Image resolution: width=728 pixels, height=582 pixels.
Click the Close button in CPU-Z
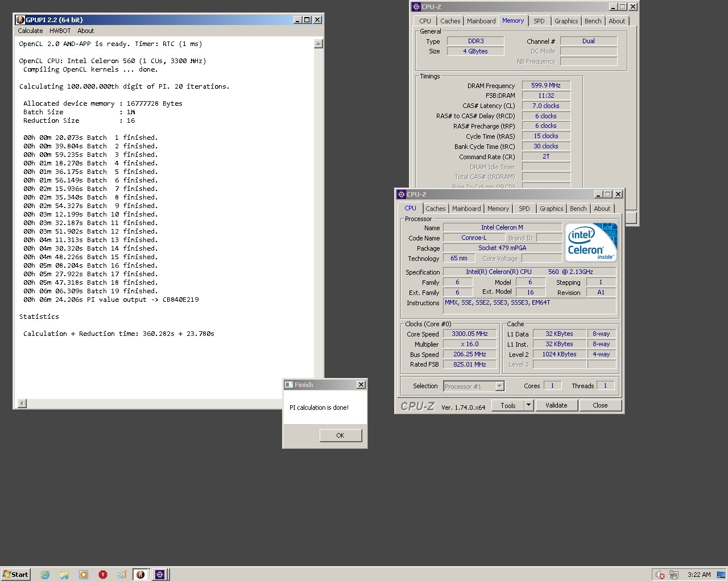tap(600, 405)
